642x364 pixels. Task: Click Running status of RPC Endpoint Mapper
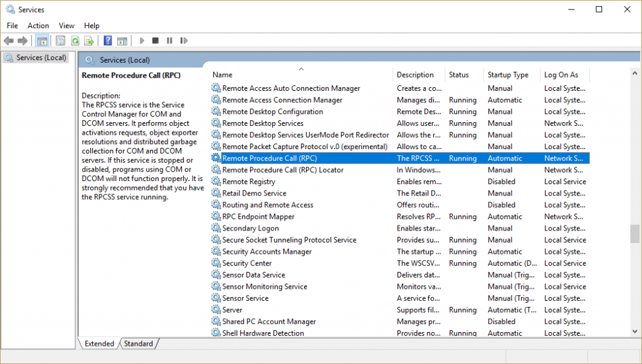(463, 217)
